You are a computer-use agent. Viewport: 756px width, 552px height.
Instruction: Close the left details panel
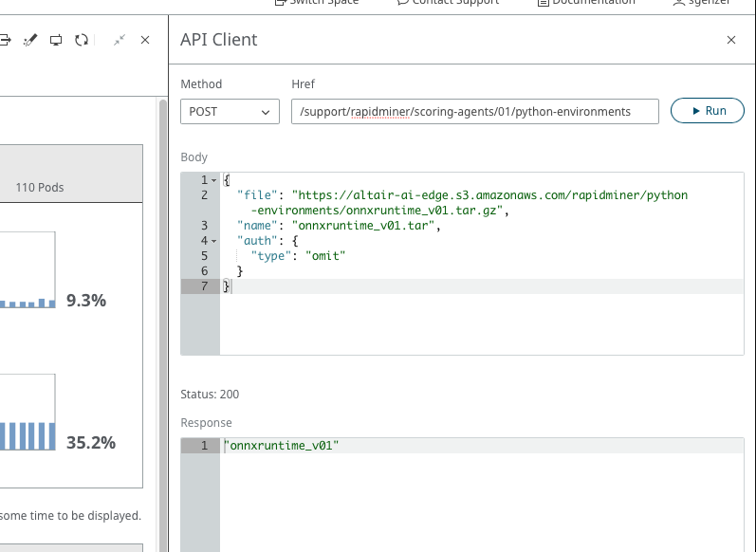[145, 40]
